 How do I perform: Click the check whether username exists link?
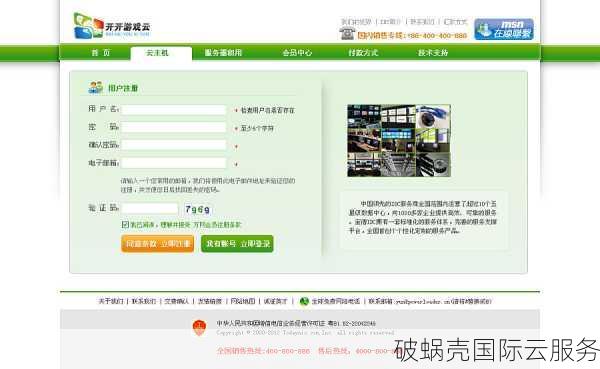(267, 110)
